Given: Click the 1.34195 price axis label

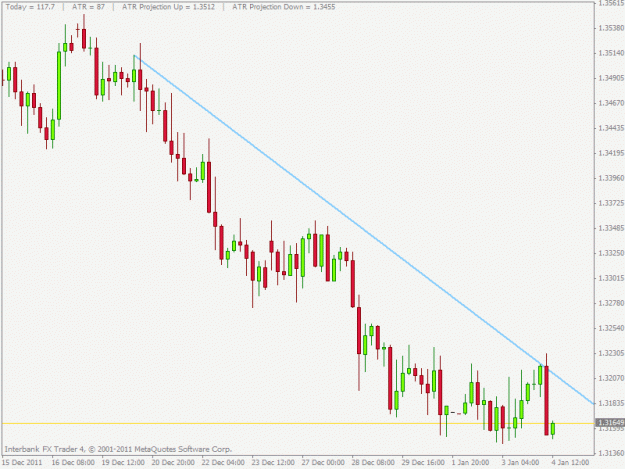Looking at the screenshot, I should tap(611, 153).
